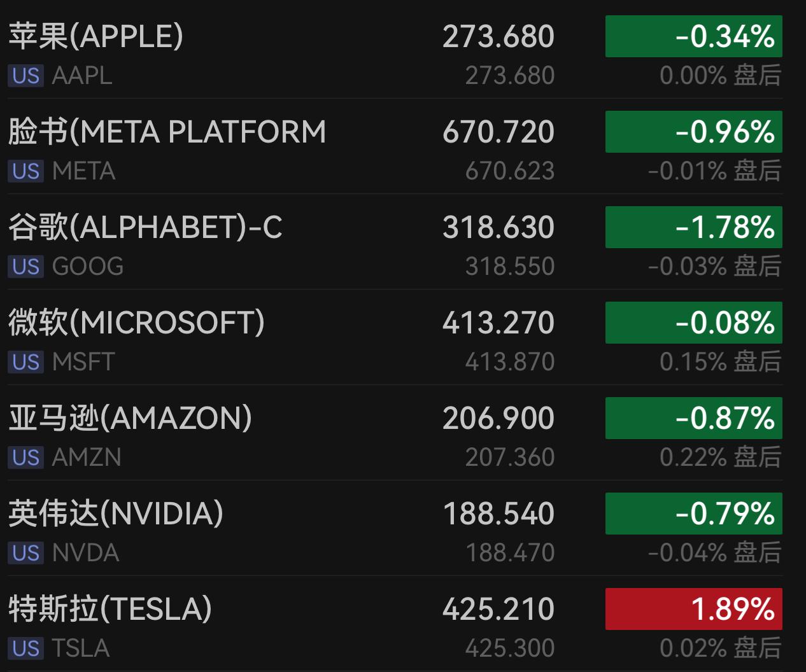Tap Amazon's green -0.87% change badge

click(x=693, y=419)
